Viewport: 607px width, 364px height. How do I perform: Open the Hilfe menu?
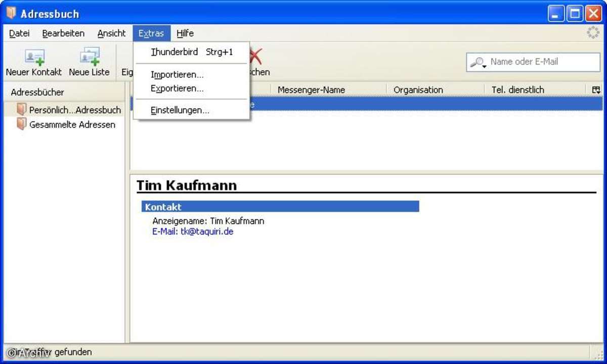(x=185, y=33)
